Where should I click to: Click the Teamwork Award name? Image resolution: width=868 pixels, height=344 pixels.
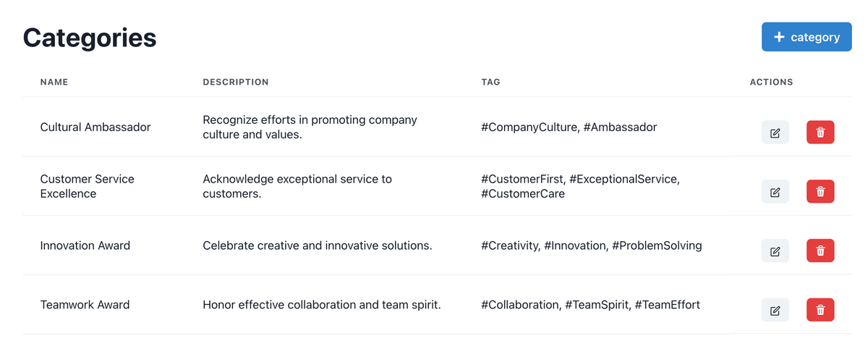(85, 305)
